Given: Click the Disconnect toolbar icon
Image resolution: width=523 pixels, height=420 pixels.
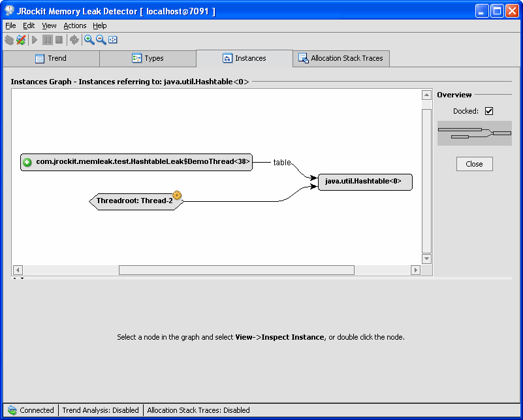Looking at the screenshot, I should pos(21,40).
